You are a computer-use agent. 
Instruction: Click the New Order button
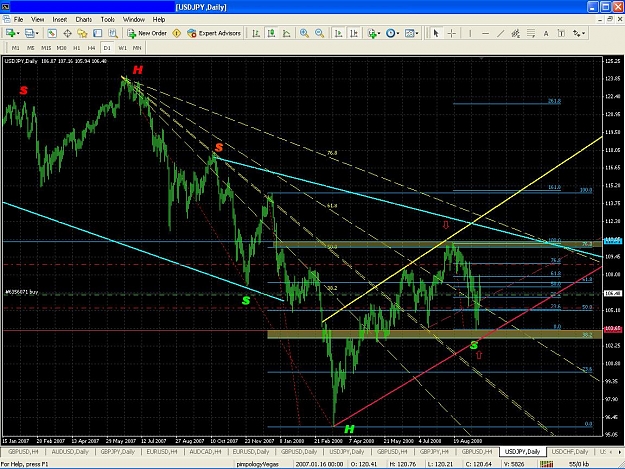(x=147, y=33)
